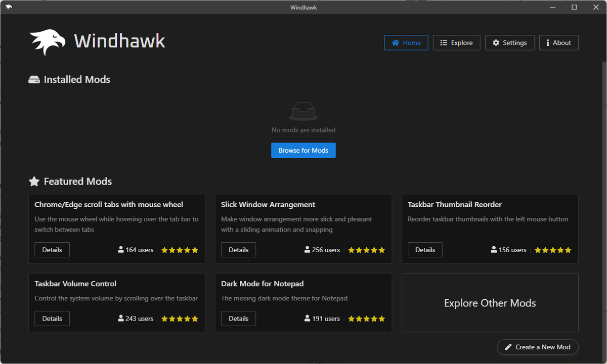Viewport: 607px width, 364px height.
Task: Click the Windhawk title bar app icon
Action: pos(9,7)
